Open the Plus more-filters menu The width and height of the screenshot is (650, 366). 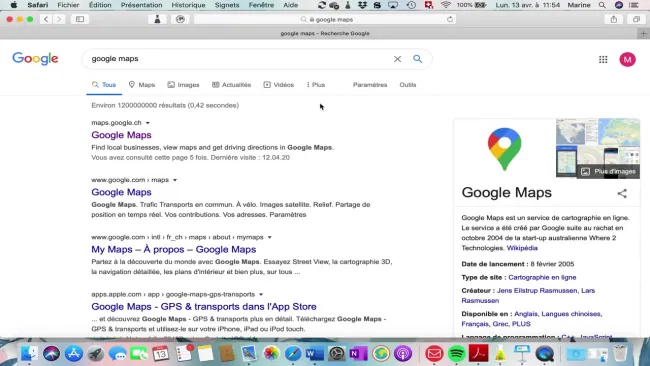[315, 85]
